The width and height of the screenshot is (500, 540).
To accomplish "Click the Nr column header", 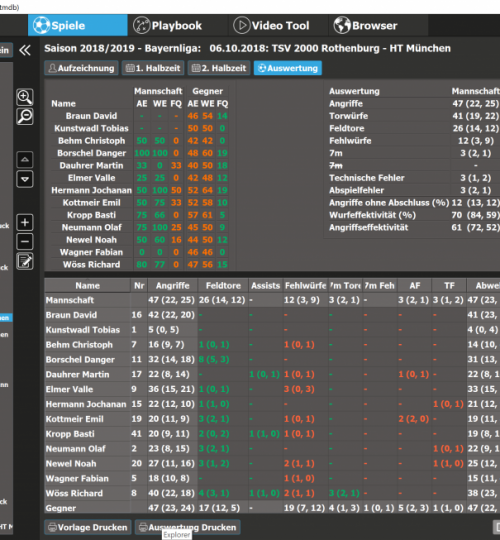I will pyautogui.click(x=139, y=285).
